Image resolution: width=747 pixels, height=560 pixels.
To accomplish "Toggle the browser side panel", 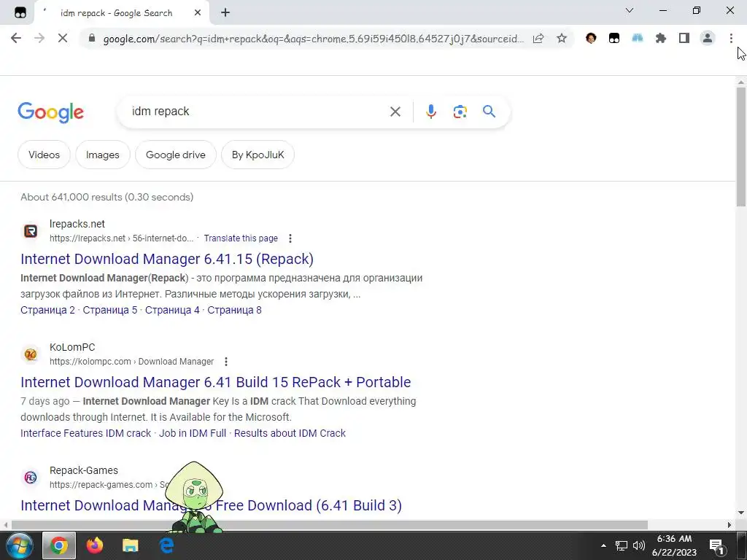I will (x=684, y=38).
